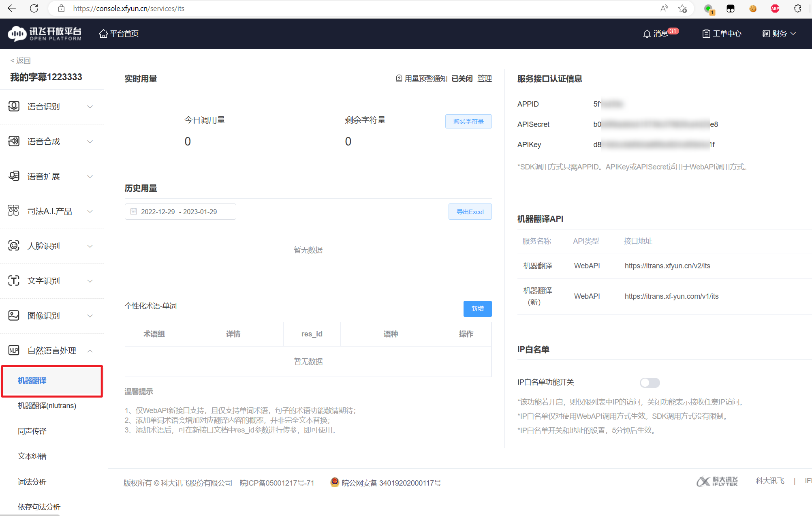The width and height of the screenshot is (812, 516).
Task: Click the 人脸识别 face icon
Action: click(x=14, y=246)
